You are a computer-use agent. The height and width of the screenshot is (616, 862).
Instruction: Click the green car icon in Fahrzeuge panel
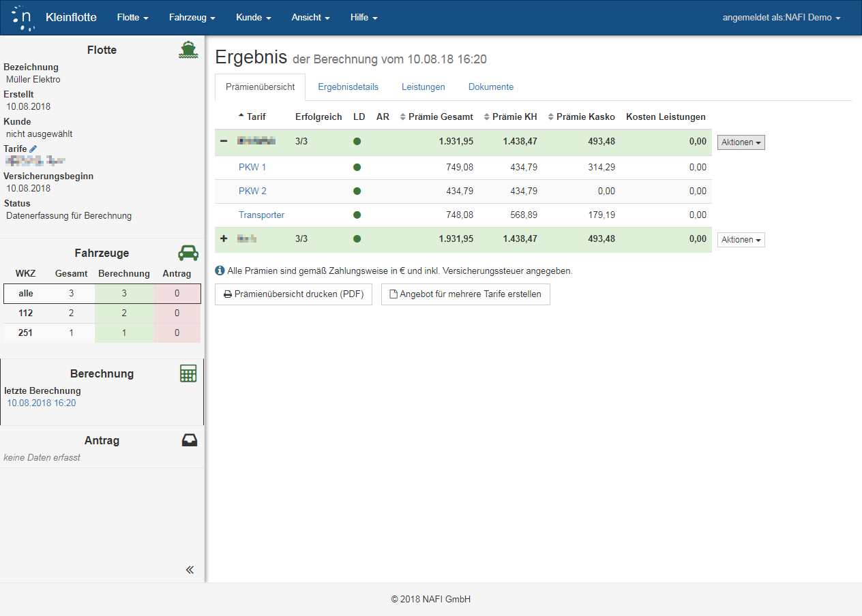188,253
